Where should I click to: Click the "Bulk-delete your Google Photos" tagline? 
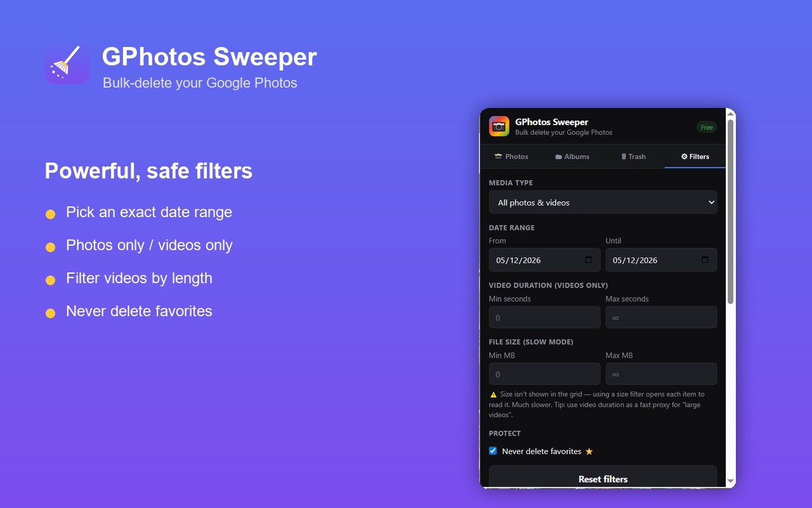(x=200, y=83)
